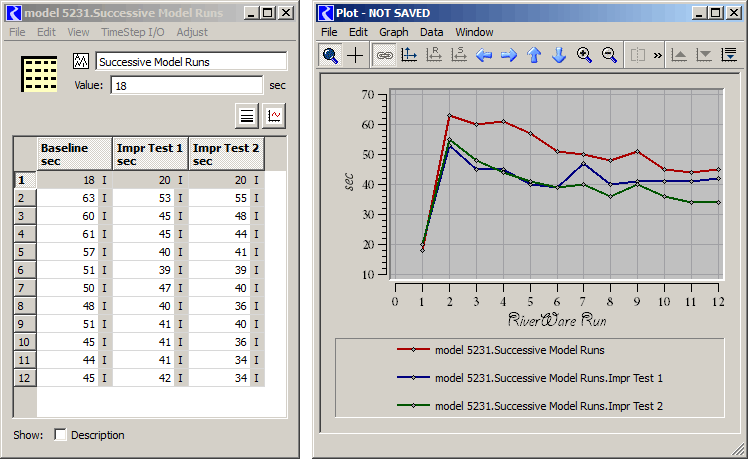Screen dimensions: 748x459
Task: Click the rescale axes icon
Action: [x=409, y=55]
